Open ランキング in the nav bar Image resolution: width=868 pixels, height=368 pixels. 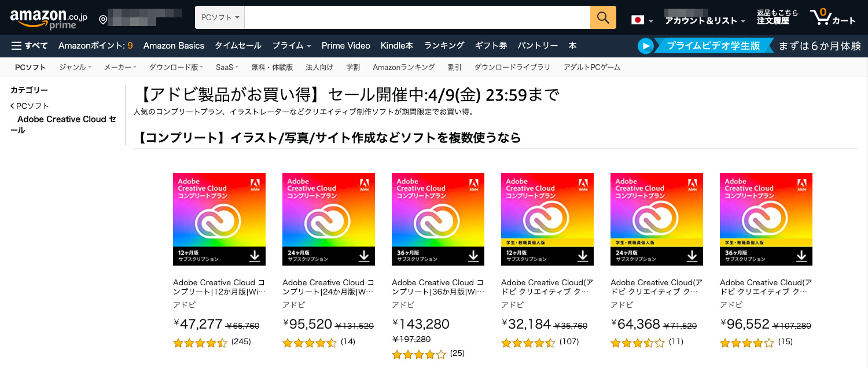(444, 46)
